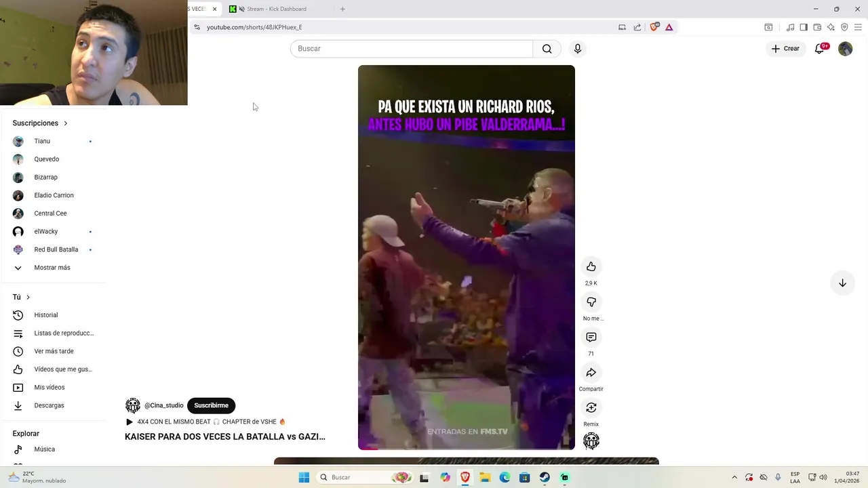Click the search magnifier button
Image resolution: width=868 pixels, height=488 pixels.
click(x=547, y=49)
